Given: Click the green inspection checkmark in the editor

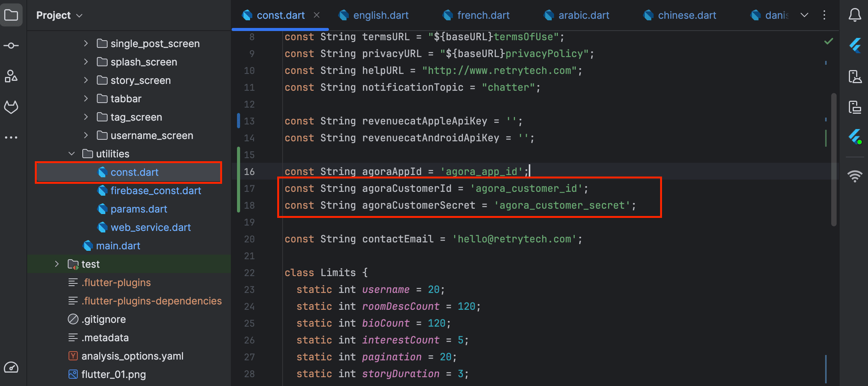Looking at the screenshot, I should 829,41.
